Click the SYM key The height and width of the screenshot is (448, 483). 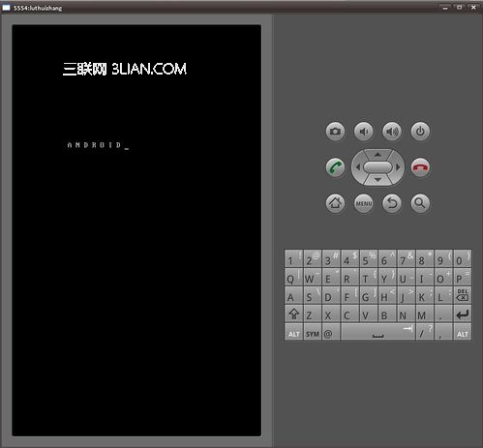[313, 332]
